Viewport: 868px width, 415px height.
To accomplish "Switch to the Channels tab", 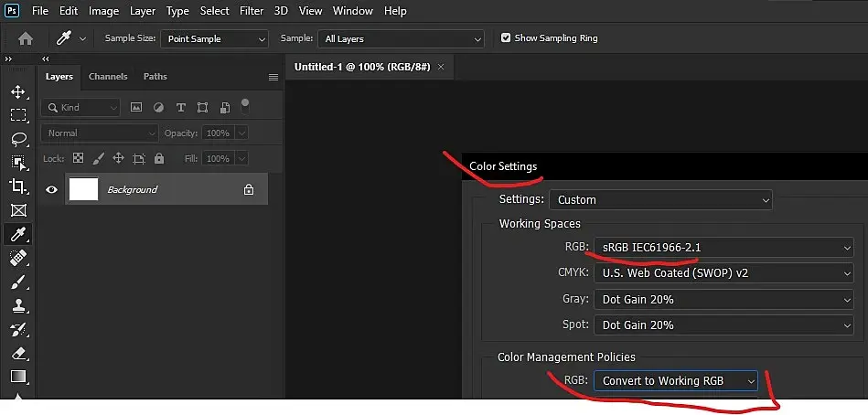I will (108, 77).
